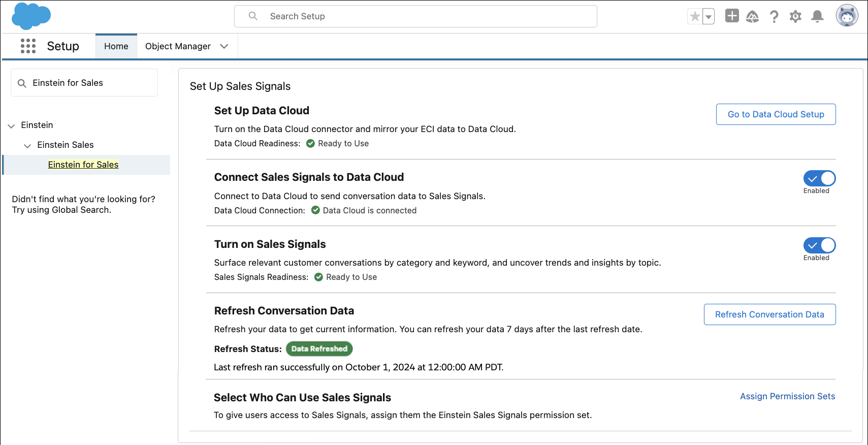Image resolution: width=868 pixels, height=445 pixels.
Task: Click the Data Cloud Readiness check icon
Action: coord(310,143)
